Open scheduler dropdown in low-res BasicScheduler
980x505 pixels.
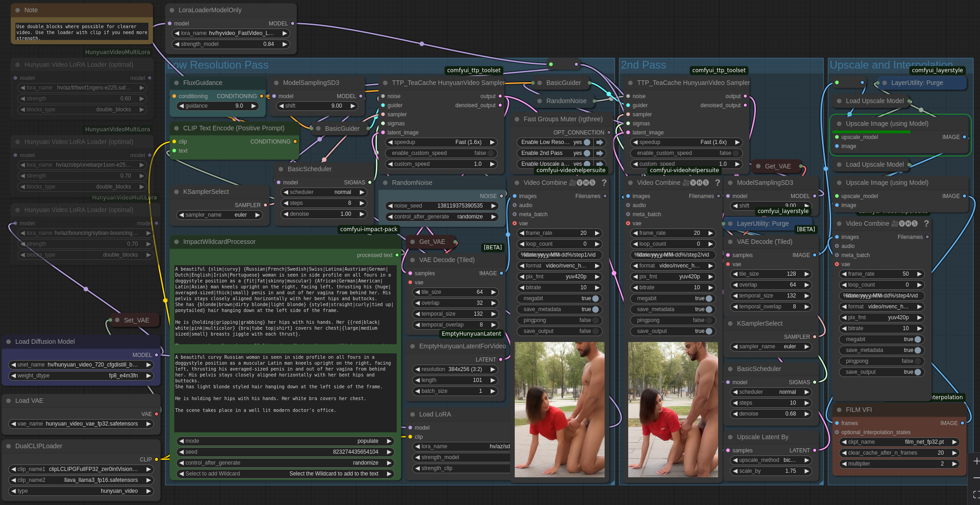(323, 192)
